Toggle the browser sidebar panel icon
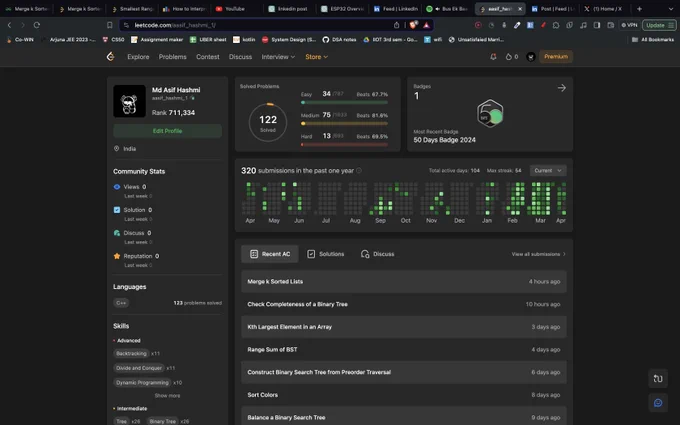680x425 pixels. click(597, 25)
